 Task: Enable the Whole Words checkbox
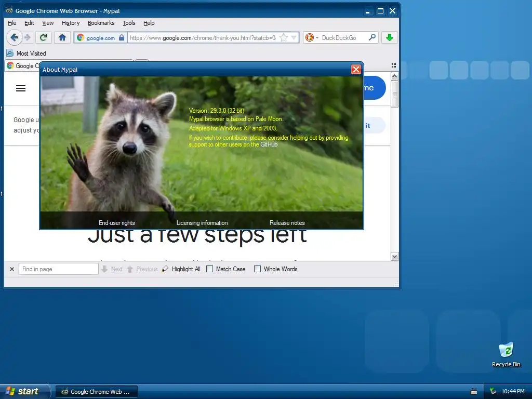click(x=258, y=269)
